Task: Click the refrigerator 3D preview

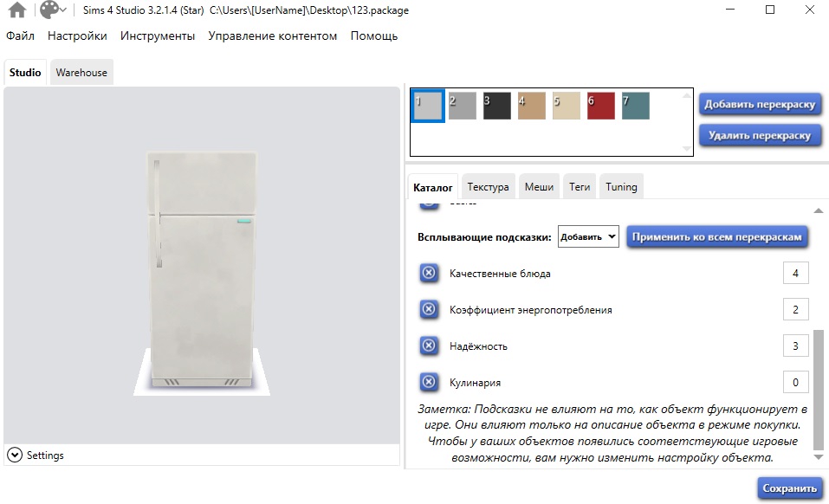Action: pyautogui.click(x=202, y=270)
